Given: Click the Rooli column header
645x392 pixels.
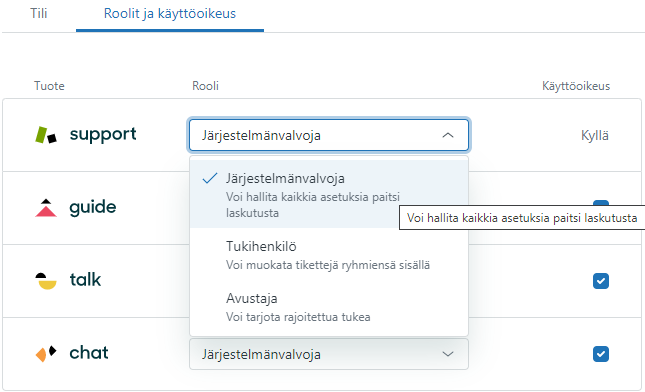Looking at the screenshot, I should tap(205, 86).
